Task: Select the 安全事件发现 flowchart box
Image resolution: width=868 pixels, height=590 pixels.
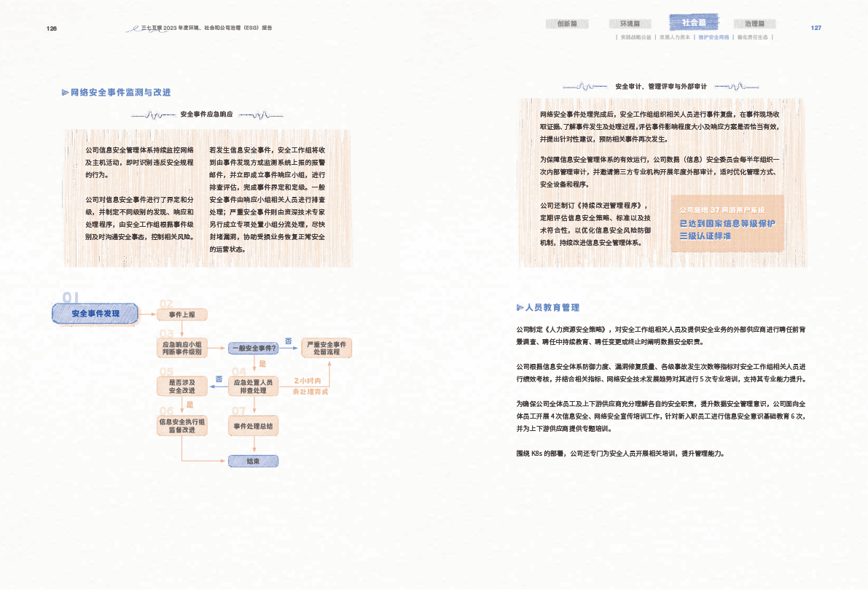Action: (95, 314)
